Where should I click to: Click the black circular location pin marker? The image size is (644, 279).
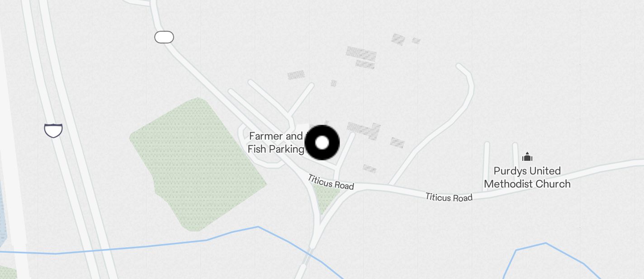(322, 143)
